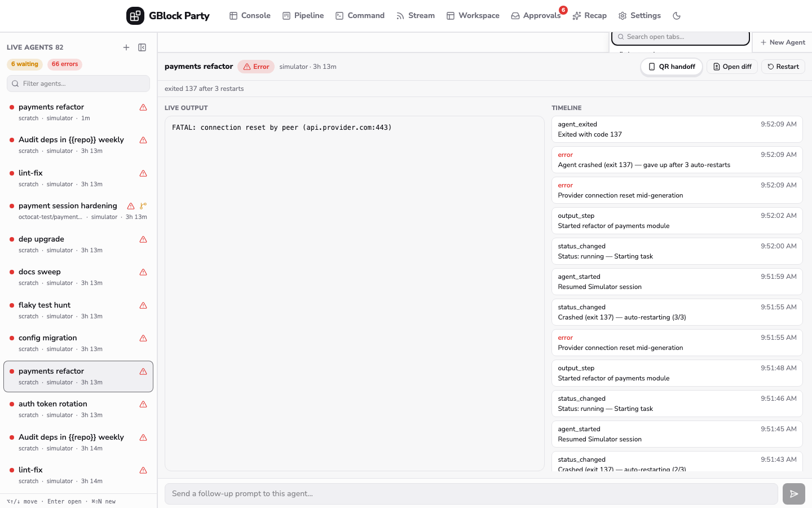Add a new agent with plus icon
Viewport: 812px width, 508px height.
(126, 47)
